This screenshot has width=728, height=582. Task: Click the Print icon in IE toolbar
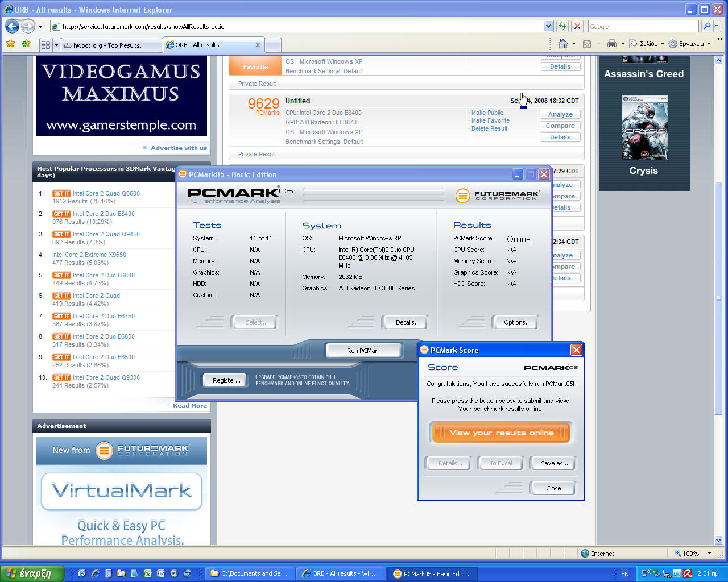click(612, 44)
